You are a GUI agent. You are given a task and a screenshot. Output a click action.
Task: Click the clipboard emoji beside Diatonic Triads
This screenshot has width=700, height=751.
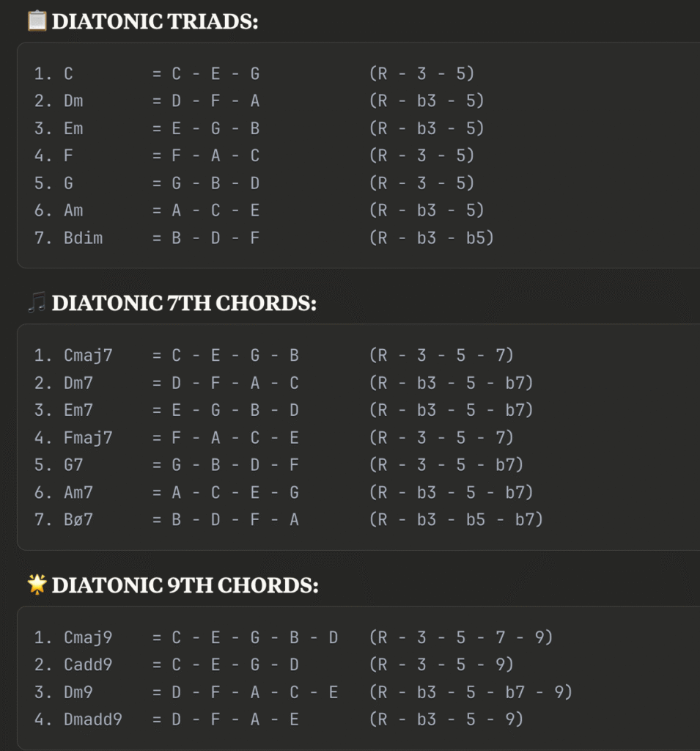tap(37, 21)
